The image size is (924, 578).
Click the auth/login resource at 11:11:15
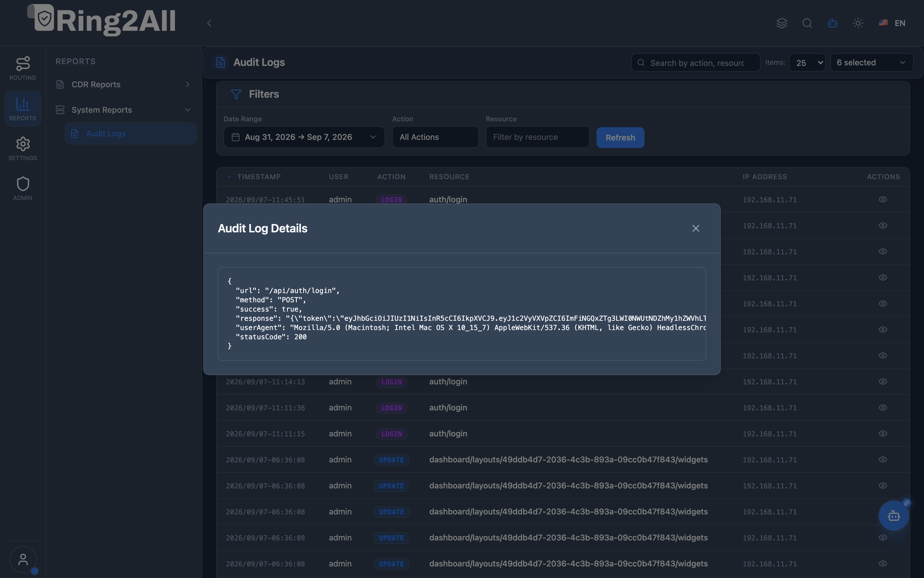pos(448,433)
